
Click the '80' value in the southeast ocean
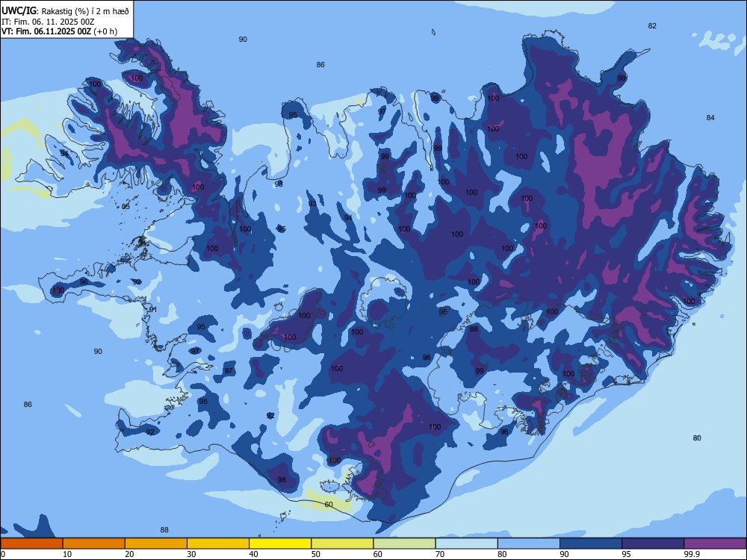click(697, 438)
